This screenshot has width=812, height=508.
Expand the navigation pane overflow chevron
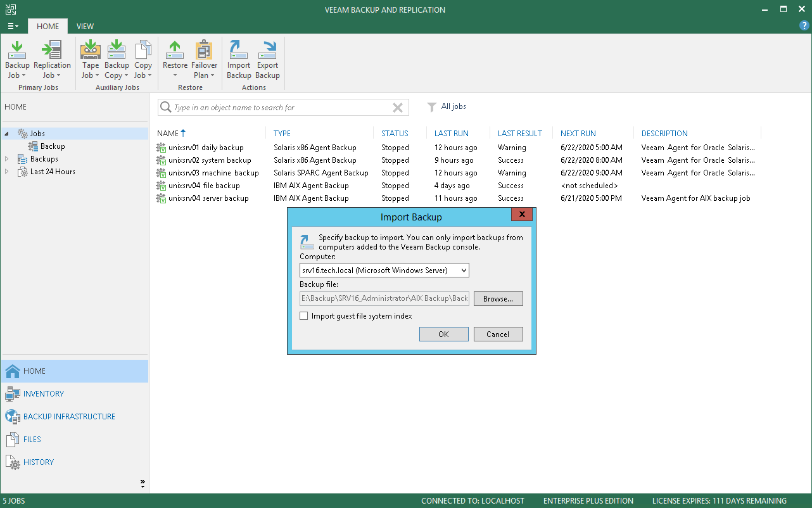(x=143, y=483)
